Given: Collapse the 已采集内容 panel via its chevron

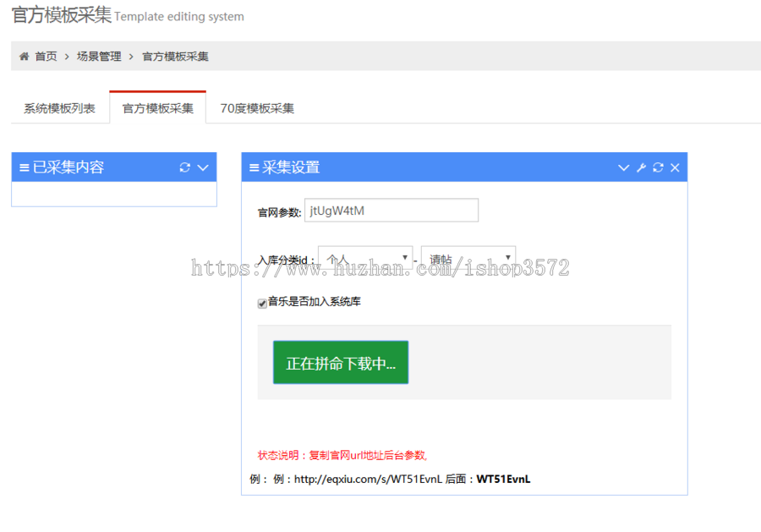Looking at the screenshot, I should click(x=201, y=167).
